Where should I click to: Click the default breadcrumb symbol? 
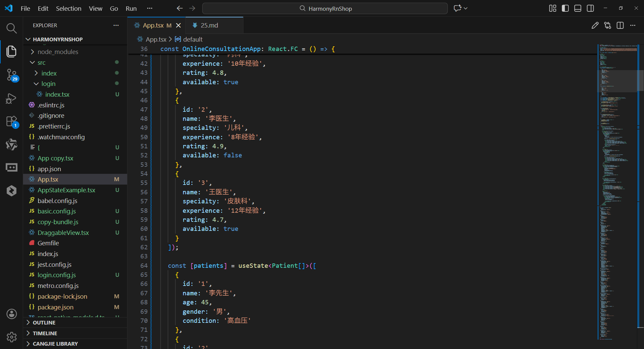tap(189, 39)
